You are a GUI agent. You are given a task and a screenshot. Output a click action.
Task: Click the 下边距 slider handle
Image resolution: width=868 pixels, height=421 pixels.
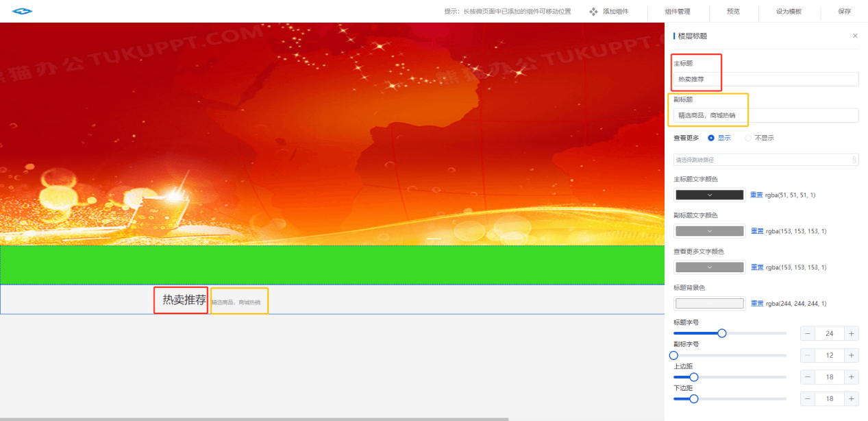[694, 398]
